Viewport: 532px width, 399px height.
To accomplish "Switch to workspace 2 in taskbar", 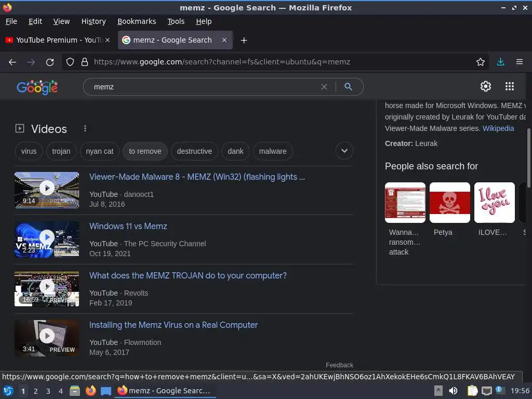I will (x=36, y=391).
